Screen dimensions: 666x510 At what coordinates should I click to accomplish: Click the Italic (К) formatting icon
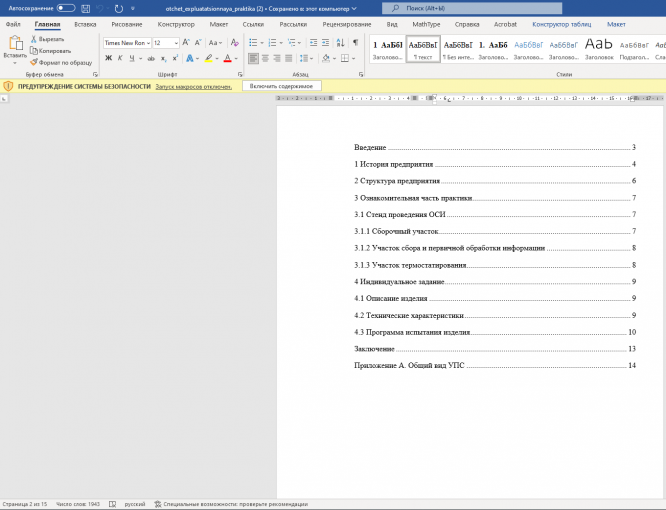[x=119, y=58]
